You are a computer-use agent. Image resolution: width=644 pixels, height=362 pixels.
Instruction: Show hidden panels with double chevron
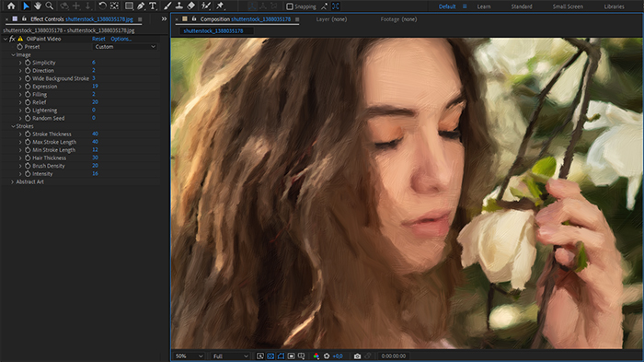pyautogui.click(x=164, y=19)
